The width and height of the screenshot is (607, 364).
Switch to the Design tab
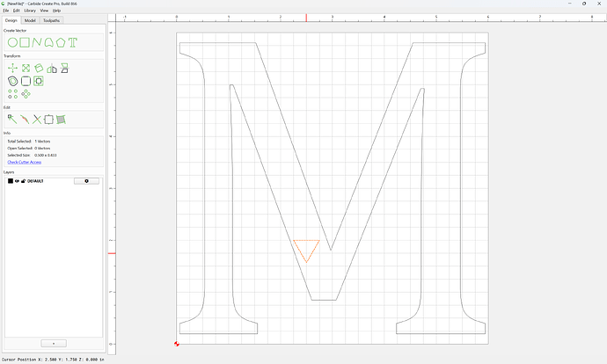coord(11,20)
